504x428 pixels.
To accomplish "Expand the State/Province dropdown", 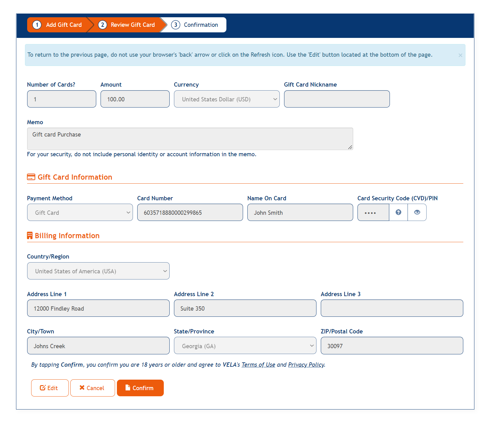I will (x=245, y=346).
